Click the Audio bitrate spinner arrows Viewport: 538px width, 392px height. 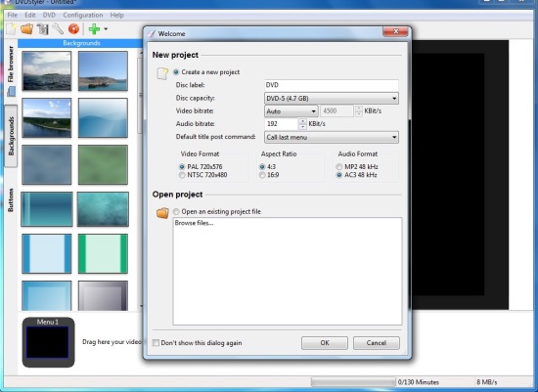302,124
